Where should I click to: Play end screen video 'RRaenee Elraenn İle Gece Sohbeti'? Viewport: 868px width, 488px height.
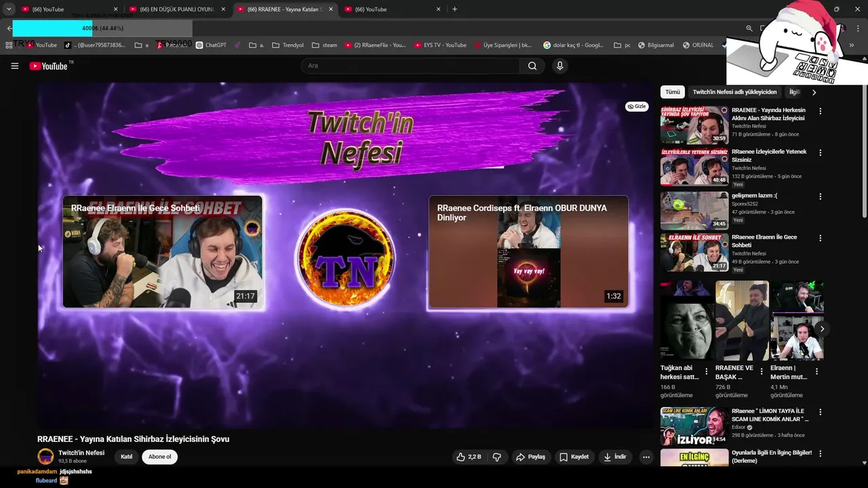163,252
